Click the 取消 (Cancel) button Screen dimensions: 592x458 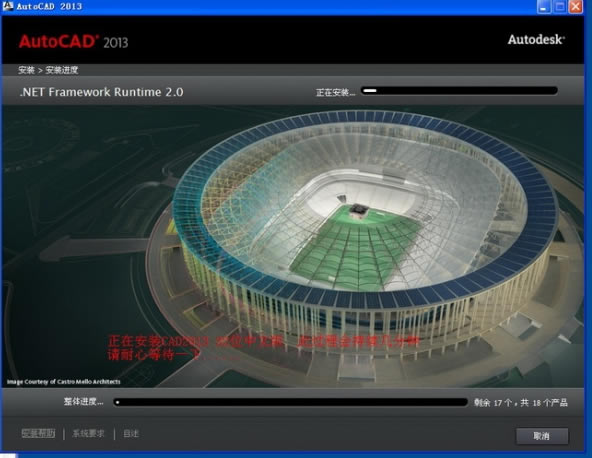(x=542, y=436)
